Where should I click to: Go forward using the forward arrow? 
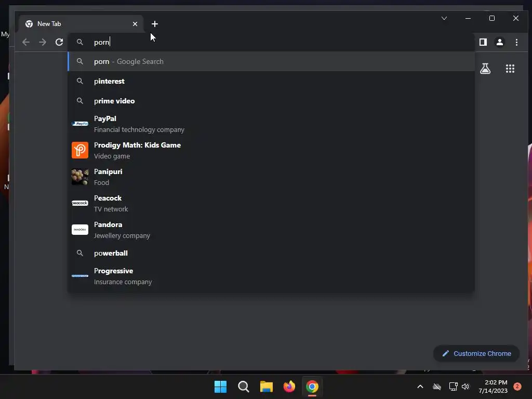(x=43, y=42)
